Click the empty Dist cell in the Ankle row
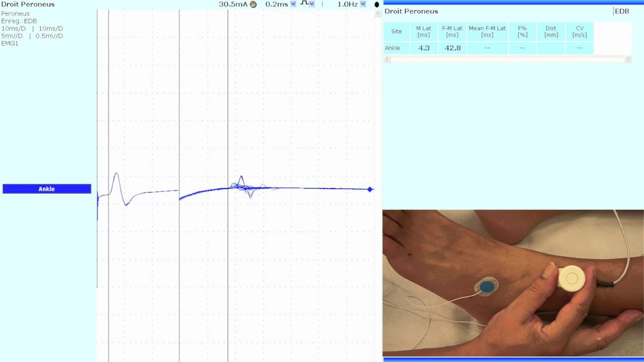644x362 pixels. [551, 48]
